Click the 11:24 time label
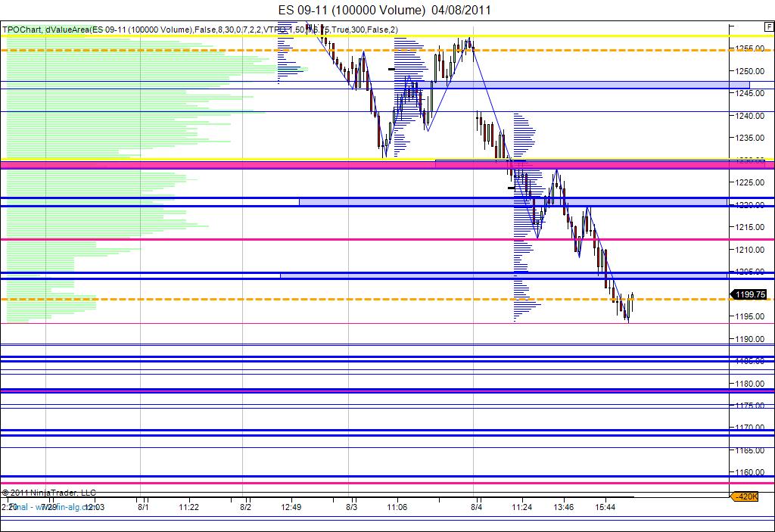Viewport: 775px width, 532px height. pyautogui.click(x=522, y=507)
